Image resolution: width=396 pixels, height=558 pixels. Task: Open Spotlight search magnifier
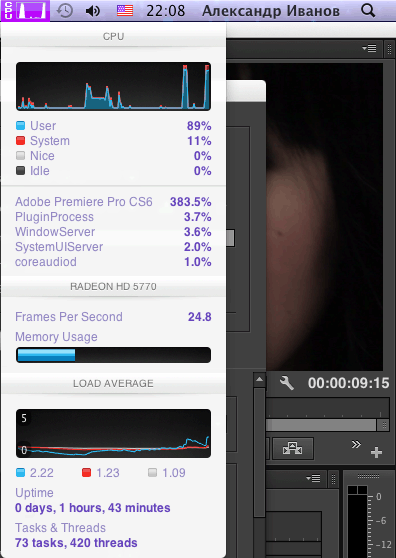pyautogui.click(x=368, y=11)
